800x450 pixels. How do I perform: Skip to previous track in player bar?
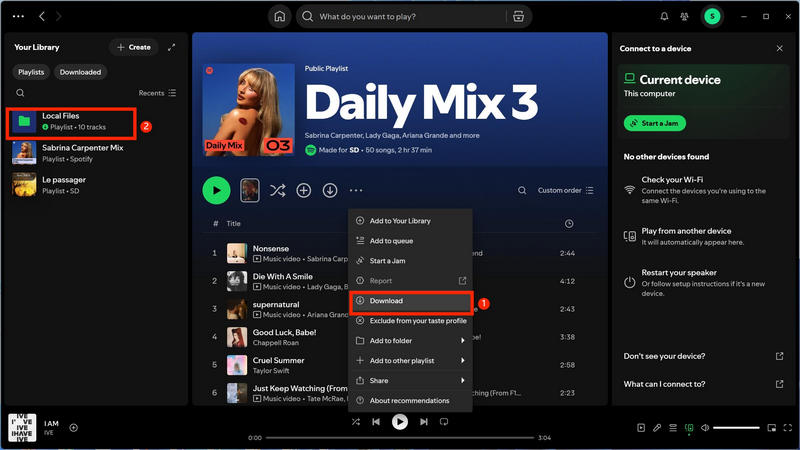pyautogui.click(x=376, y=422)
